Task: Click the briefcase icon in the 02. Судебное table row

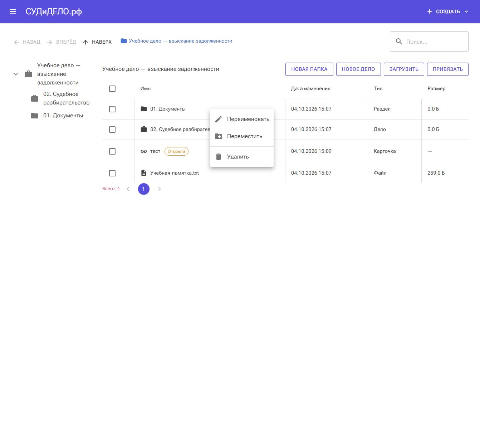Action: coord(144,129)
